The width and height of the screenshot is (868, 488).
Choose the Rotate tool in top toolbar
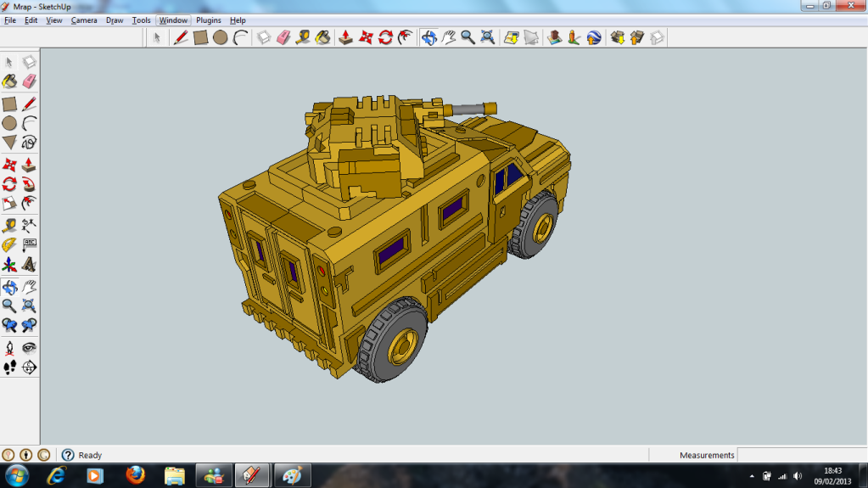pyautogui.click(x=386, y=37)
